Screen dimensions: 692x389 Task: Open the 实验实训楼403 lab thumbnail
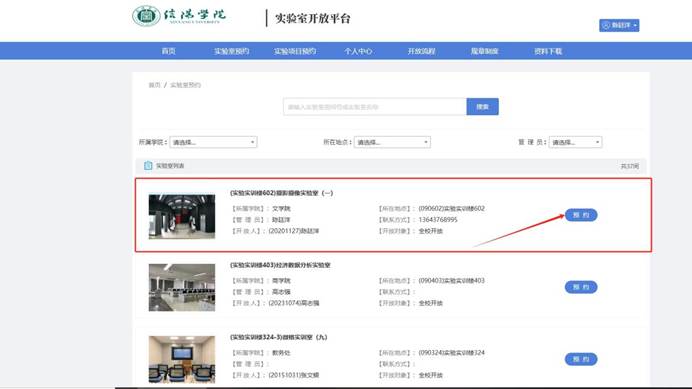tap(182, 287)
